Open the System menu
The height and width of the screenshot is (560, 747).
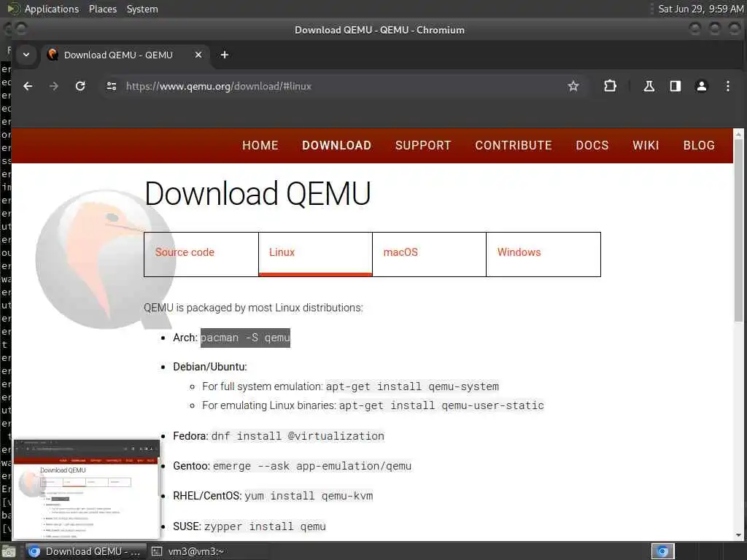142,9
